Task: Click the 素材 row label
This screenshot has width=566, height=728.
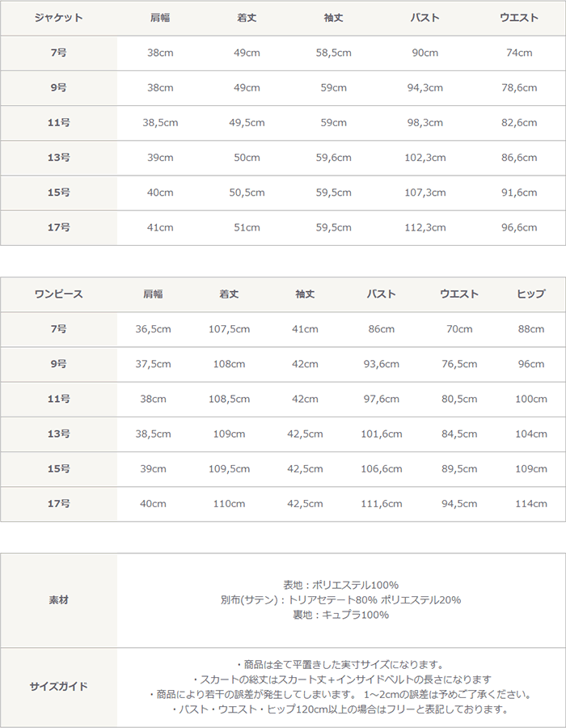Action: coord(58,600)
